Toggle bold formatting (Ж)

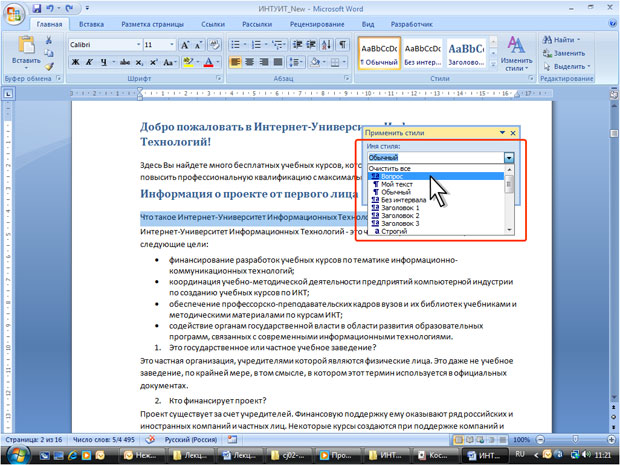point(75,62)
